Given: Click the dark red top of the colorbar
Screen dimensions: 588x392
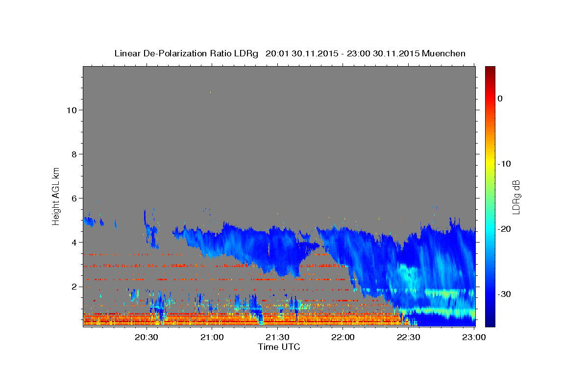Looking at the screenshot, I should click(x=490, y=71).
